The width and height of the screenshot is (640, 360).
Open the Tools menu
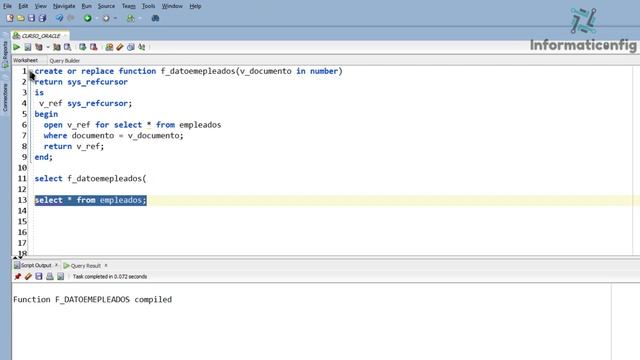pyautogui.click(x=149, y=6)
